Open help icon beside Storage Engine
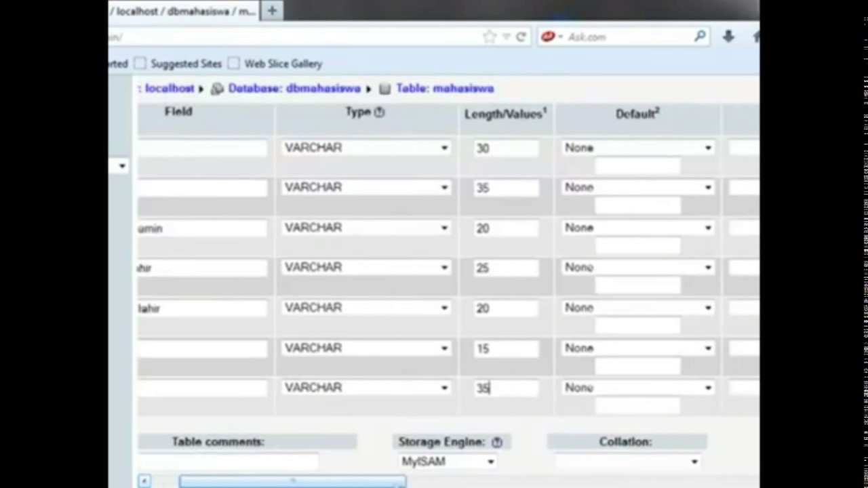 [497, 442]
